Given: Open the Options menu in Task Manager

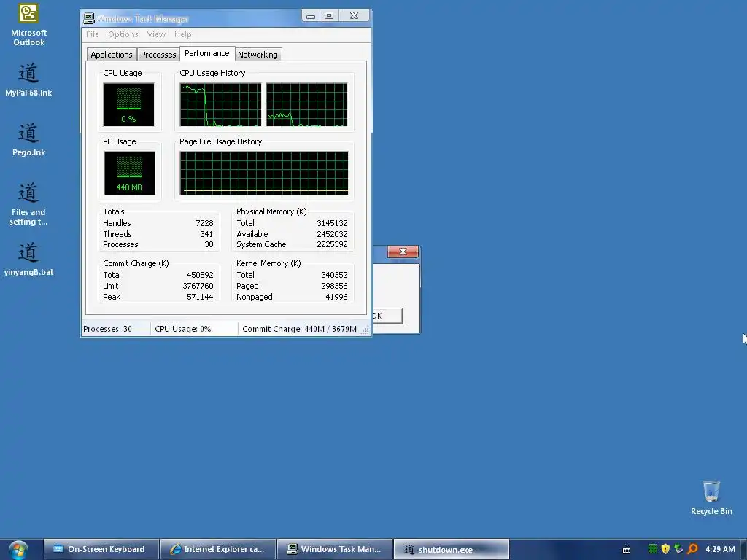Looking at the screenshot, I should point(123,34).
